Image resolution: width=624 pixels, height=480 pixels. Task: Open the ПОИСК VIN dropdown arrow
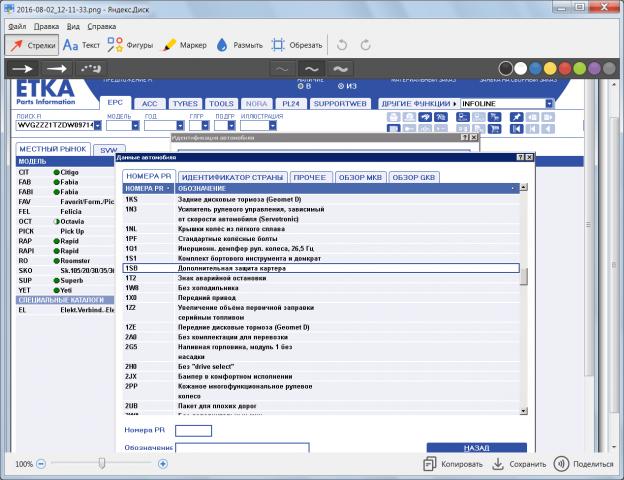[x=98, y=125]
